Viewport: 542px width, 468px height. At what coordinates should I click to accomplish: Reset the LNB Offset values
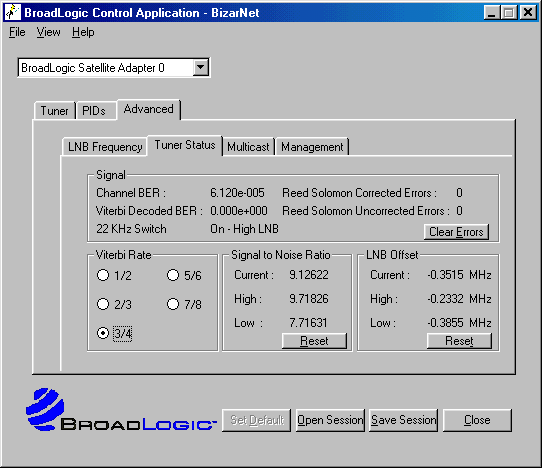tap(459, 341)
